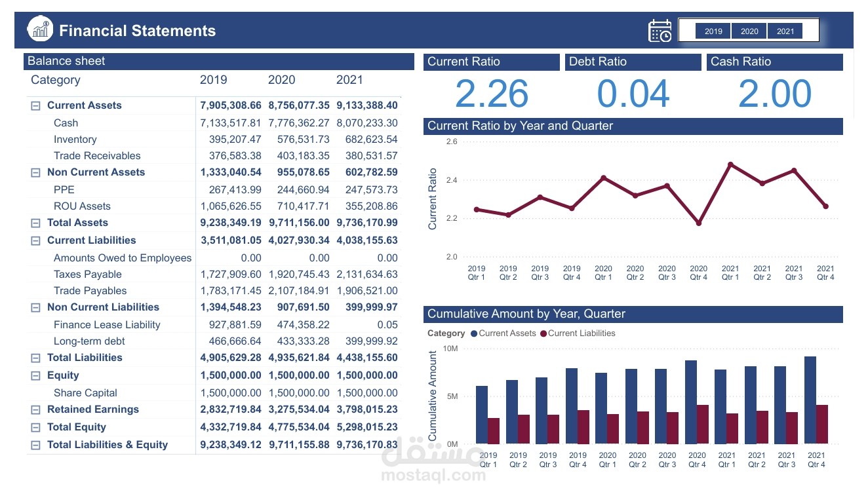The width and height of the screenshot is (868, 494).
Task: Collapse the Current Liabilities row
Action: [x=36, y=241]
